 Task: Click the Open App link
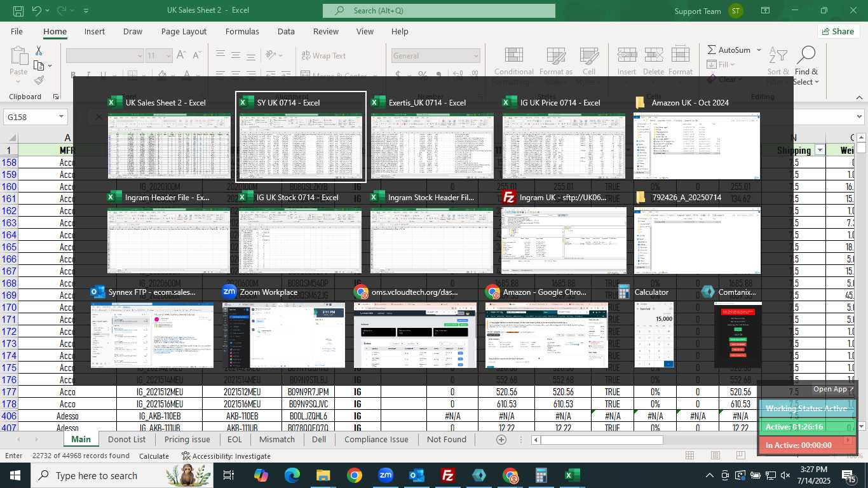click(x=833, y=389)
